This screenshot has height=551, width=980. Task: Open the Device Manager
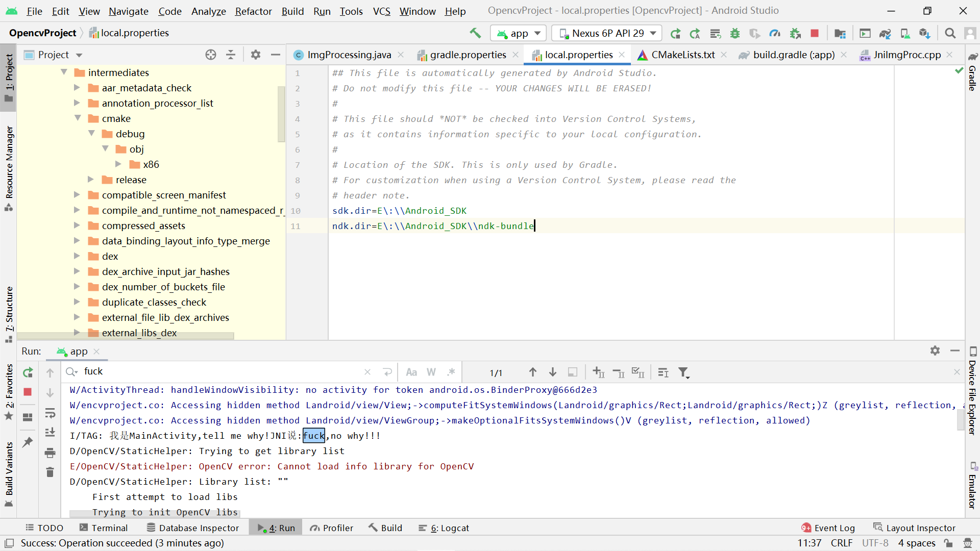[904, 33]
